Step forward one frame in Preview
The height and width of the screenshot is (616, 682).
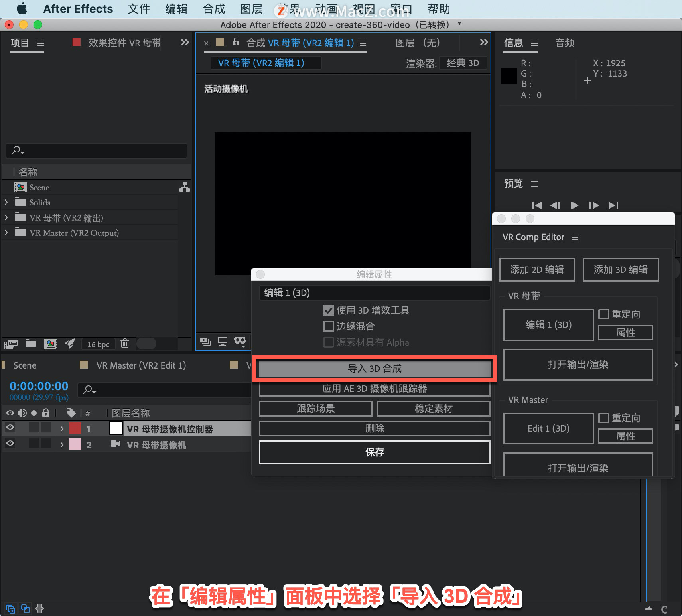point(594,205)
